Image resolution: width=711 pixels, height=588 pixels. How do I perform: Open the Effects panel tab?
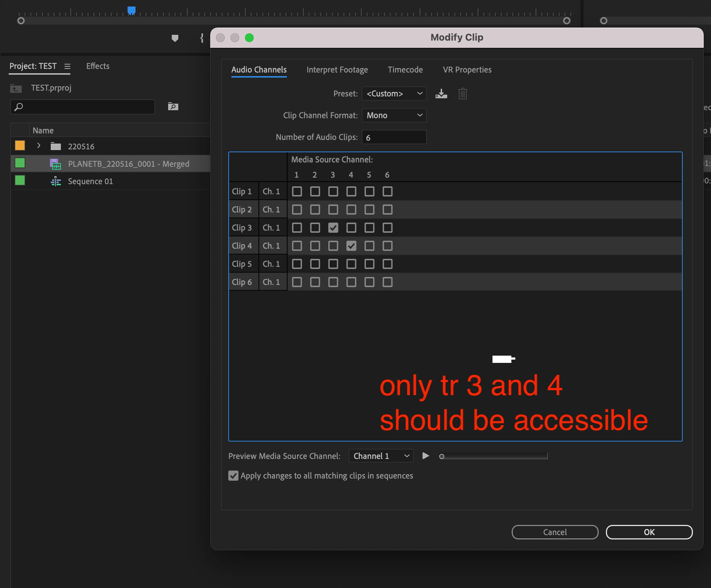(x=98, y=66)
